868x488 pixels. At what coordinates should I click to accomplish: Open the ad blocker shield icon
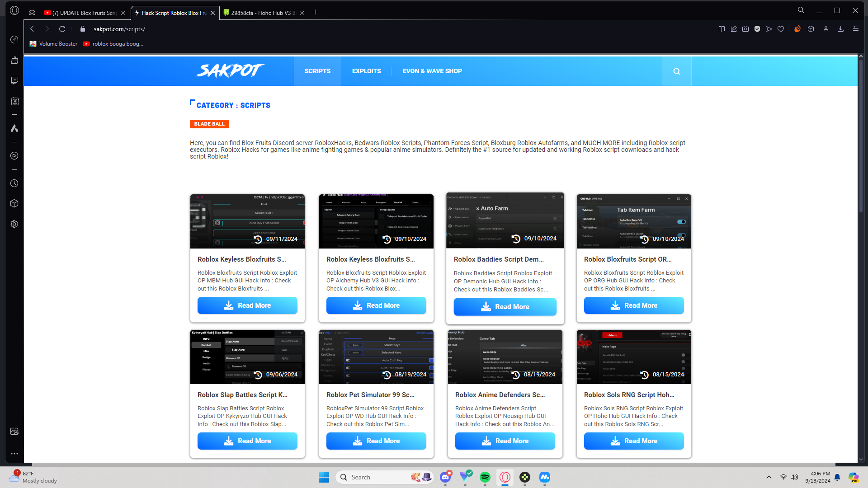(x=757, y=29)
